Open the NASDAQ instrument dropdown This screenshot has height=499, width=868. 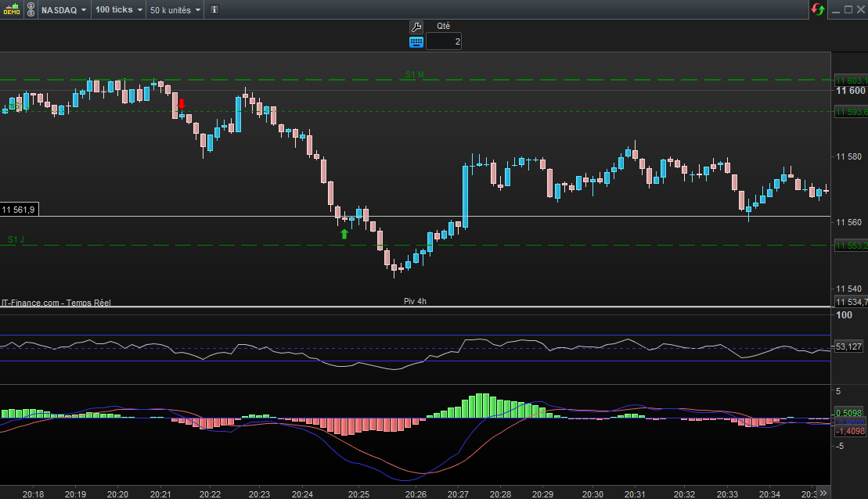click(63, 10)
